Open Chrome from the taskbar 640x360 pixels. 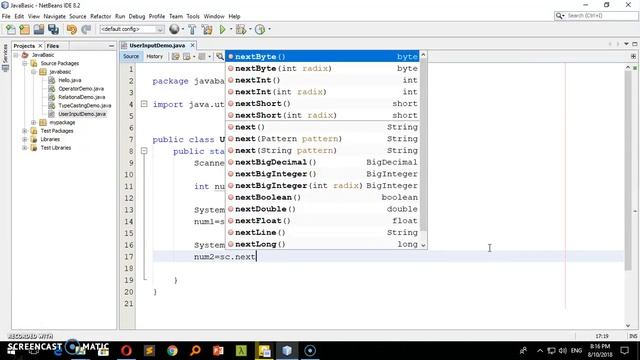tap(172, 351)
